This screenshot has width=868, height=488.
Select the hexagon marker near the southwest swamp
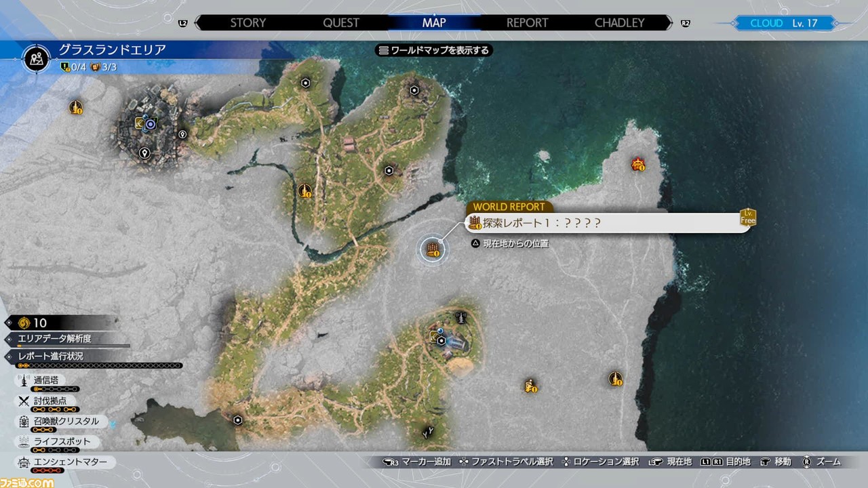(x=237, y=420)
